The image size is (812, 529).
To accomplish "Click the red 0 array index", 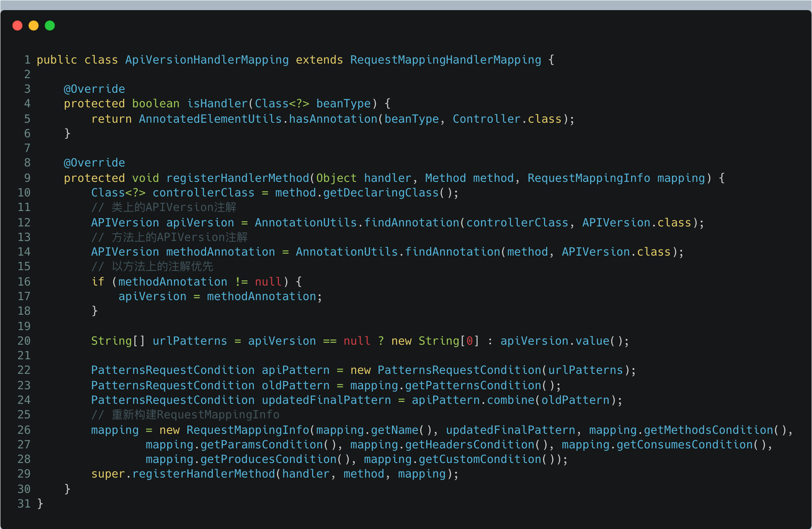I will (470, 341).
